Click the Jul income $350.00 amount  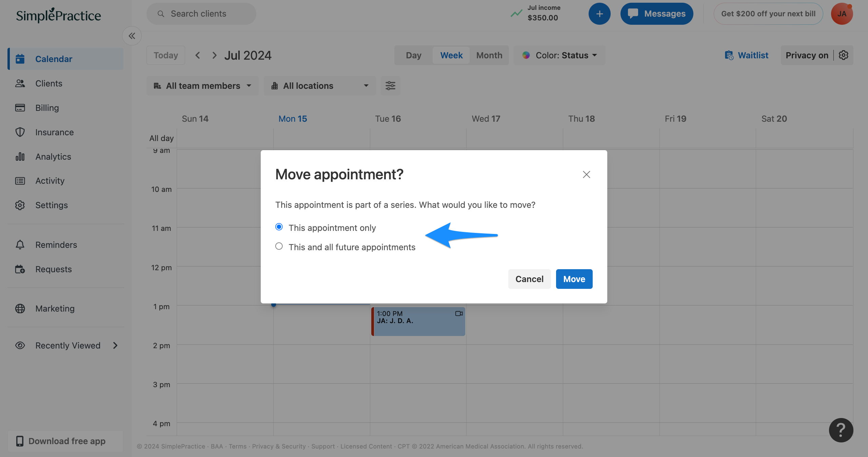point(542,18)
